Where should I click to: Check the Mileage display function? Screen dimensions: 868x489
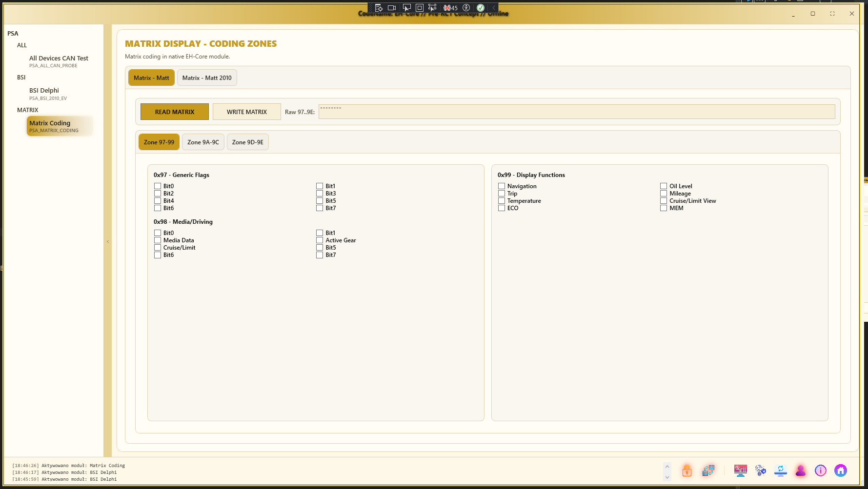point(664,194)
